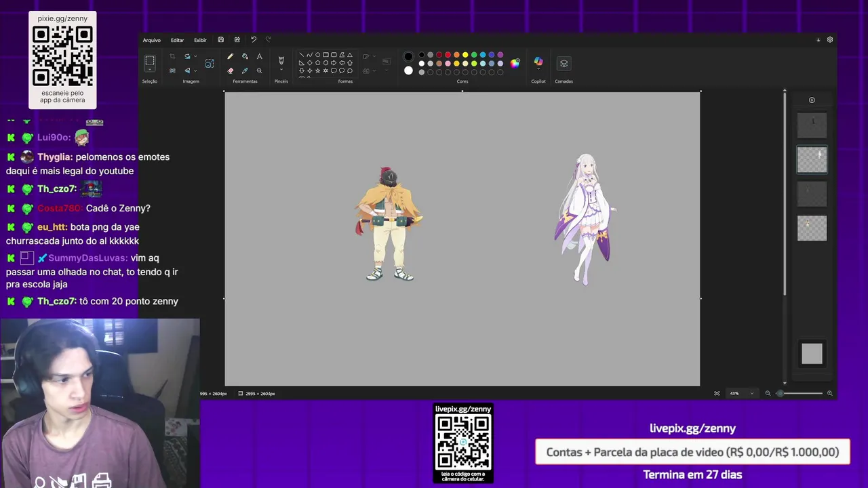Click the zoom out magnifier icon
This screenshot has width=868, height=488.
(768, 393)
